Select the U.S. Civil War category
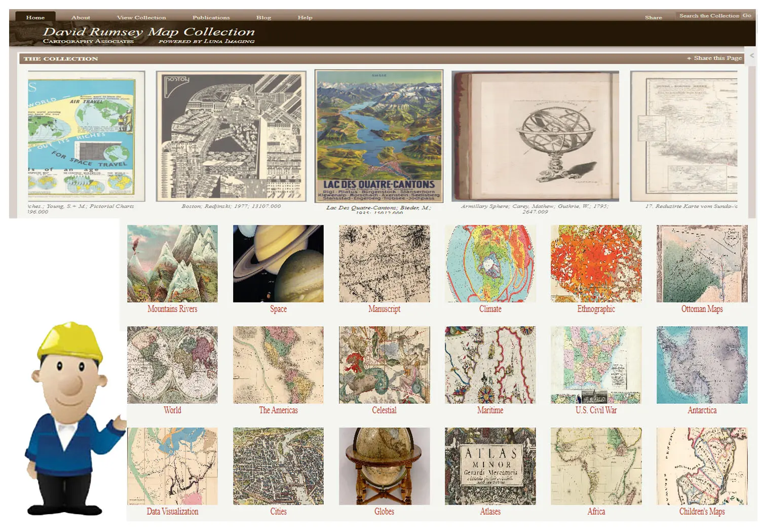The image size is (760, 532). coord(595,365)
